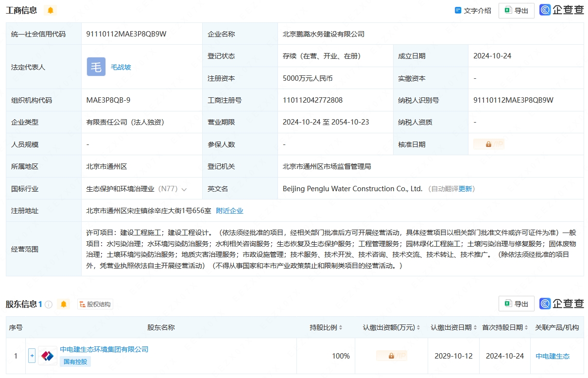The width and height of the screenshot is (588, 378).
Task: Open related organization 中电建生态
Action: point(553,356)
